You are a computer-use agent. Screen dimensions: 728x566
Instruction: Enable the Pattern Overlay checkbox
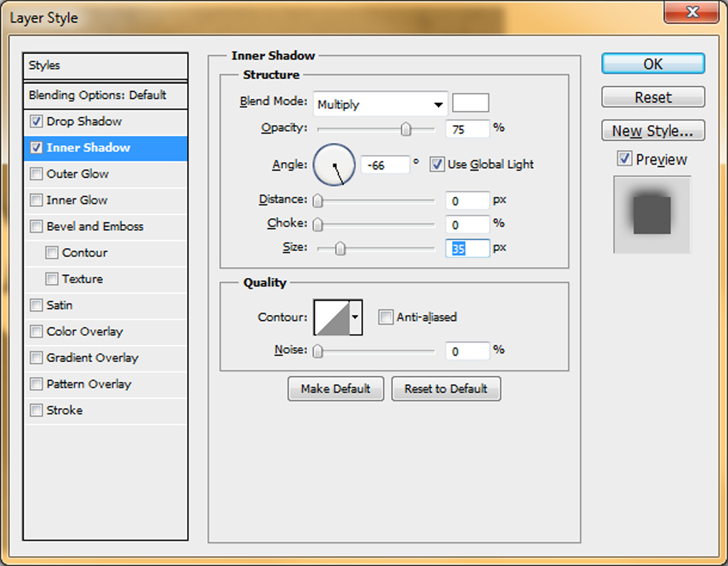36,384
